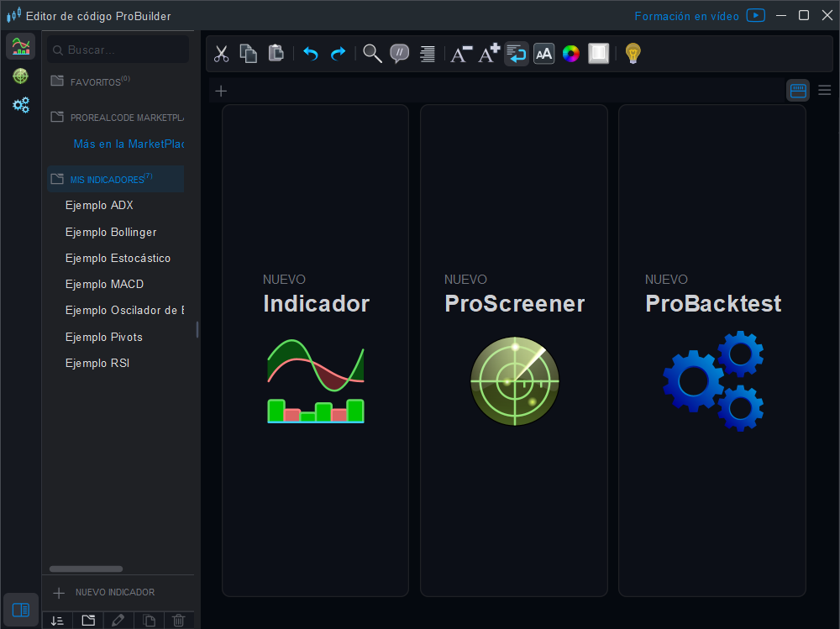This screenshot has width=840, height=629.
Task: Create a new ProBacktest card
Action: (x=712, y=350)
